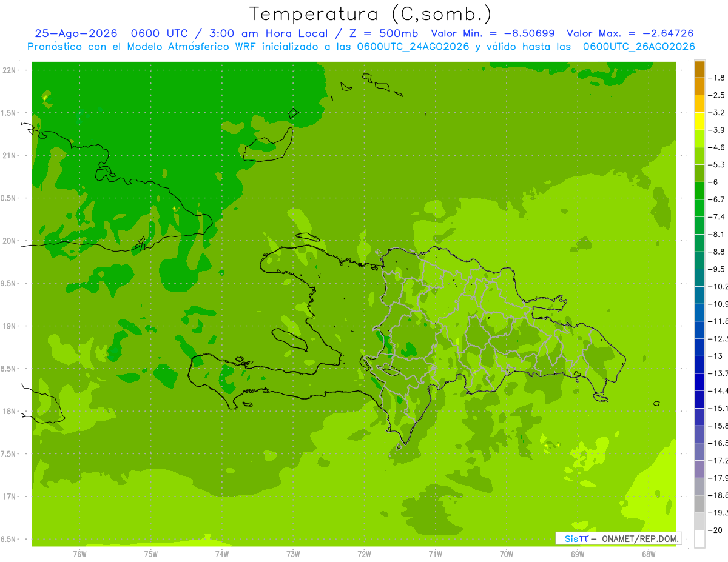Click the '-6' colorbar label

pyautogui.click(x=714, y=182)
